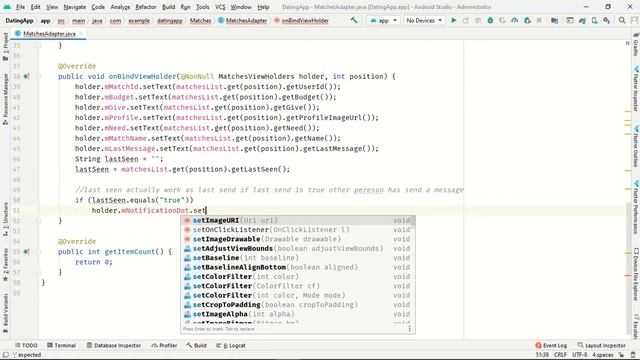Select setImageDrawable completion suggestion
640x360 pixels.
point(298,239)
